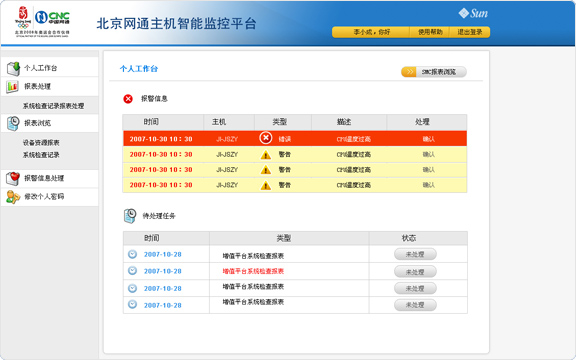
Task: Click 错误 type text in the red row
Action: tap(285, 139)
